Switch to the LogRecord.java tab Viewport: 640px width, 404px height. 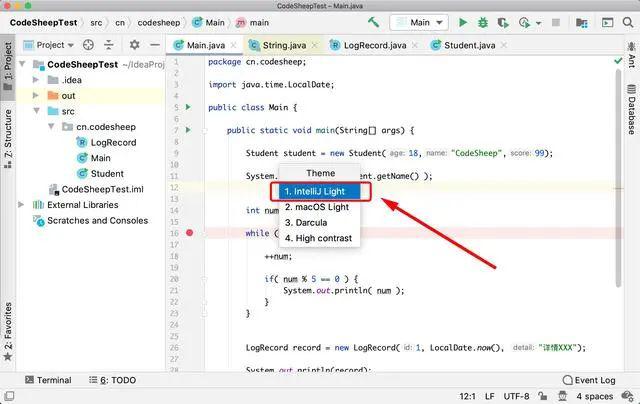373,45
